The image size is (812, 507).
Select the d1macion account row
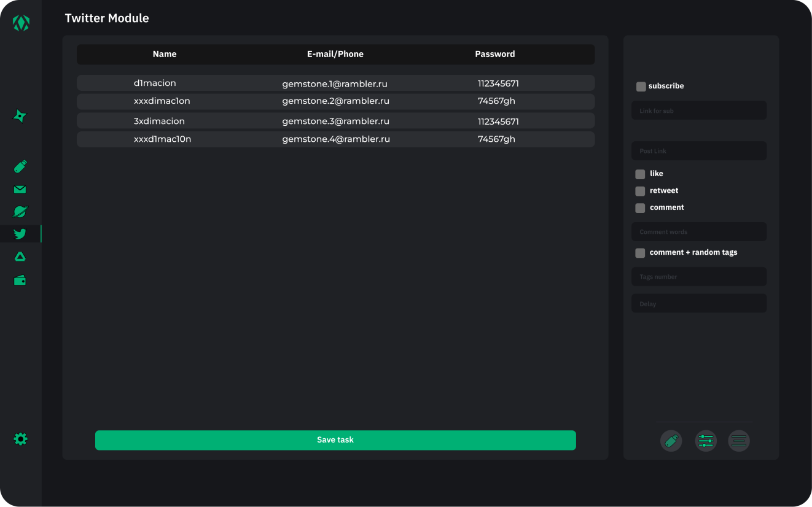point(335,83)
